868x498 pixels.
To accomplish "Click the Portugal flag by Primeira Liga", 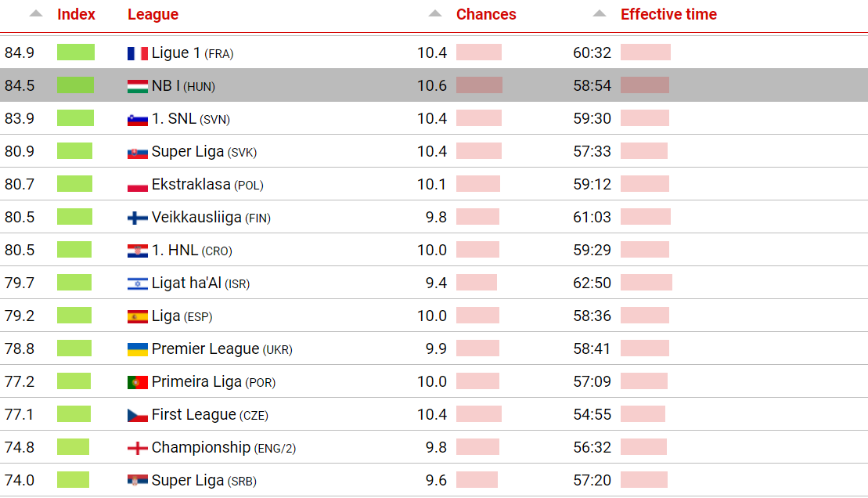I will 137,382.
